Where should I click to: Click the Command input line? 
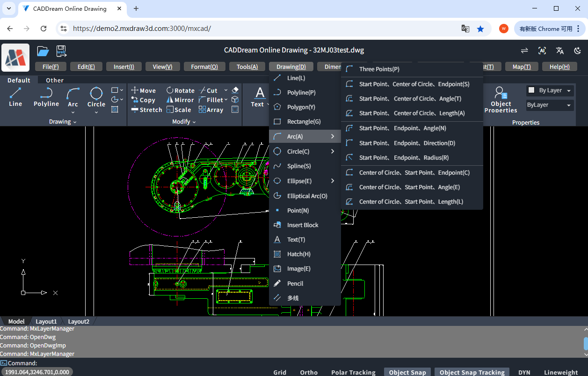tap(294, 363)
